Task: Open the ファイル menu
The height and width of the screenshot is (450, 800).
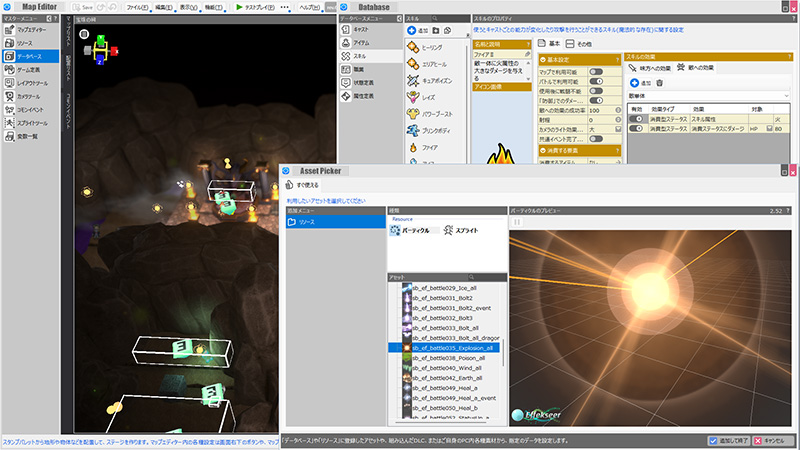Action: [138, 6]
